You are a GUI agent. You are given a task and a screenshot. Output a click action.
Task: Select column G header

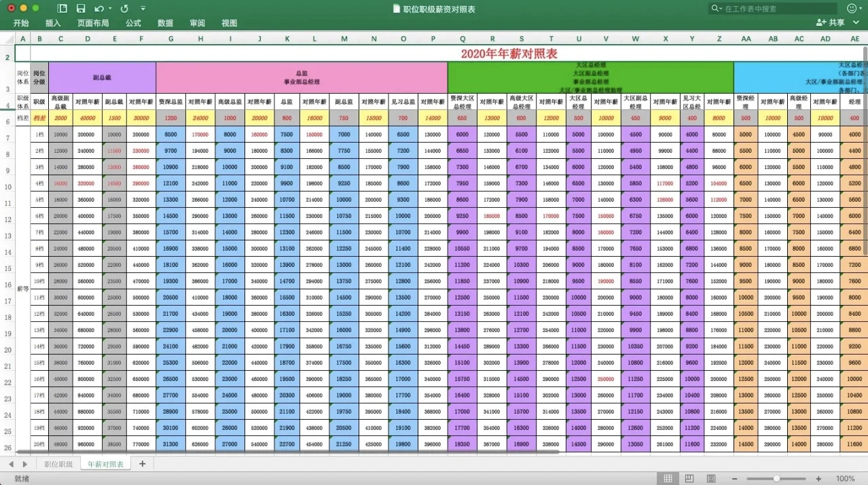click(x=170, y=39)
